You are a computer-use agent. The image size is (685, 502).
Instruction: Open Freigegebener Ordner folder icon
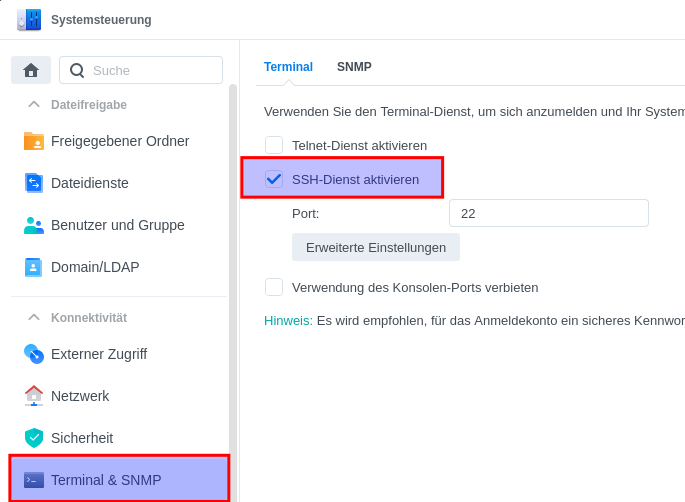(x=34, y=141)
